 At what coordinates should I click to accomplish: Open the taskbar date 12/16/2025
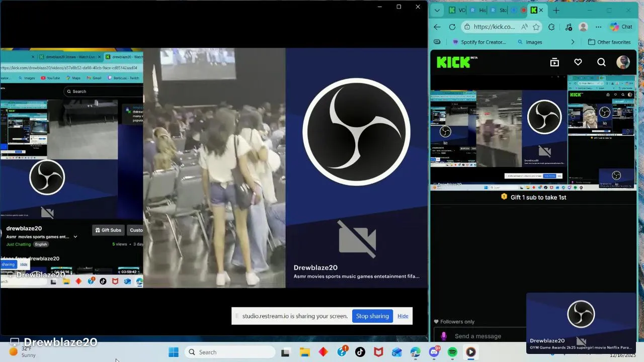point(623,355)
